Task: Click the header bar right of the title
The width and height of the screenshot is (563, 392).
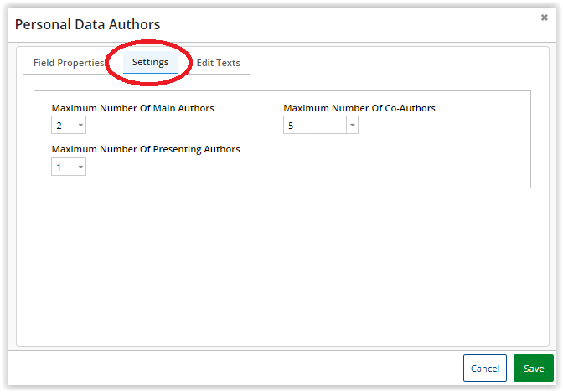Action: pos(352,25)
